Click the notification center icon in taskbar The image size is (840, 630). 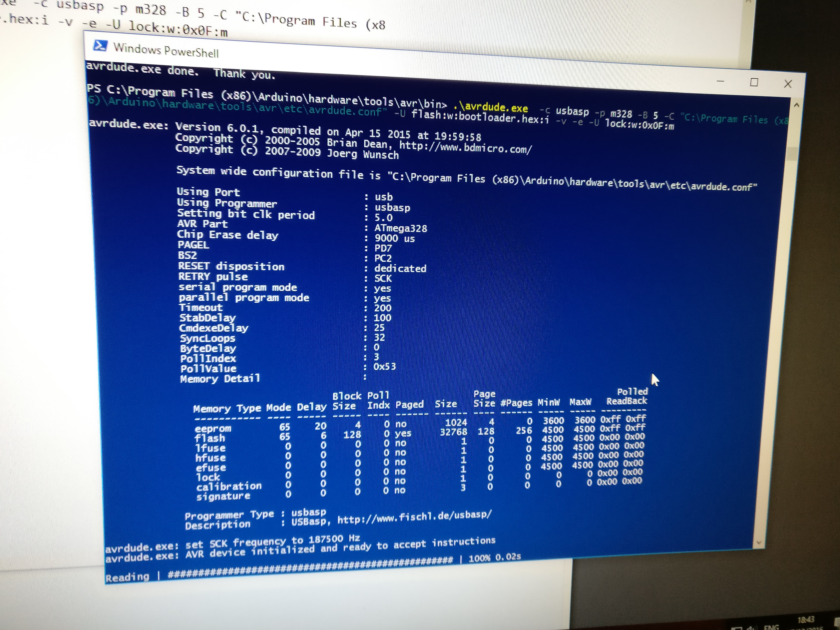click(x=837, y=622)
